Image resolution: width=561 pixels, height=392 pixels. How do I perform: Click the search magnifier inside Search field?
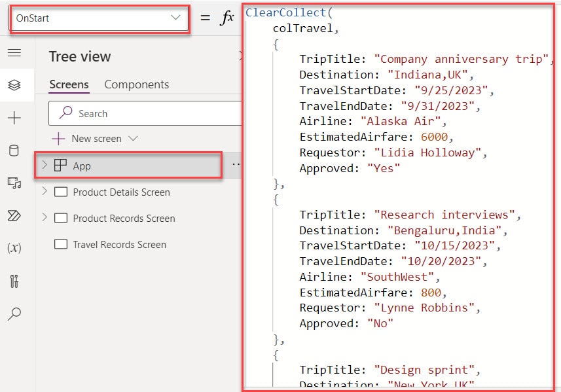[x=65, y=113]
